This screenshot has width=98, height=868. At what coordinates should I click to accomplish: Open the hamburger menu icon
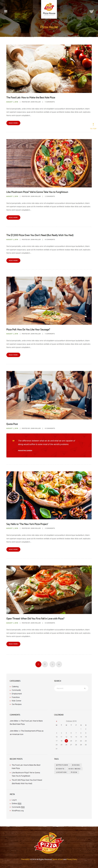[x=6, y=11]
